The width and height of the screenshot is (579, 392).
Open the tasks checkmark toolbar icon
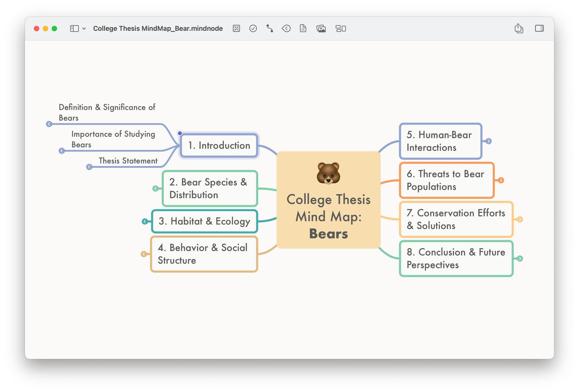tap(253, 28)
